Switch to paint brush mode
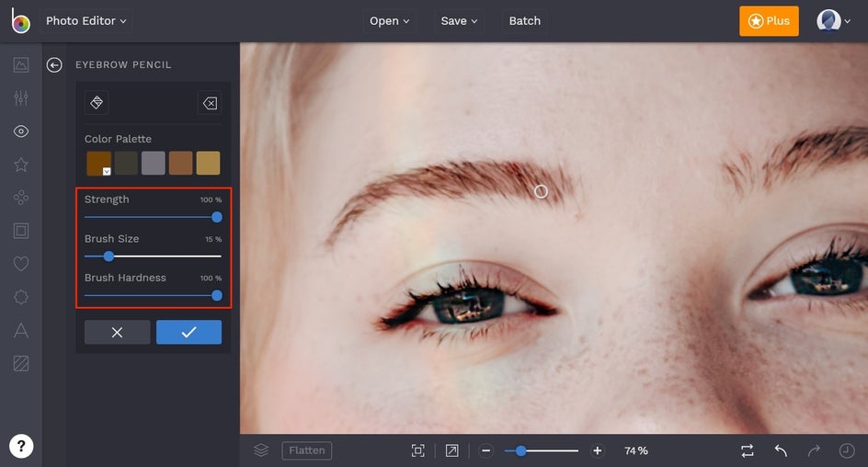Viewport: 868px width, 467px height. [x=97, y=103]
